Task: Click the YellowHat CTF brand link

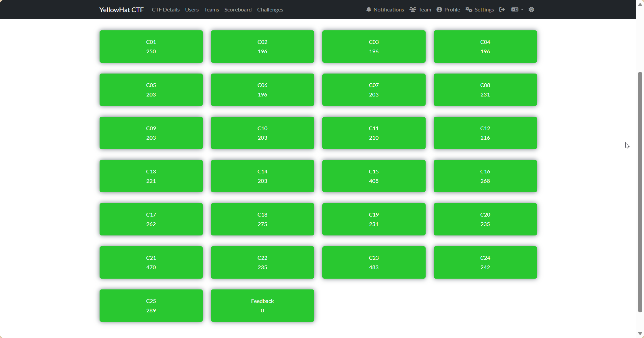Action: [x=122, y=10]
